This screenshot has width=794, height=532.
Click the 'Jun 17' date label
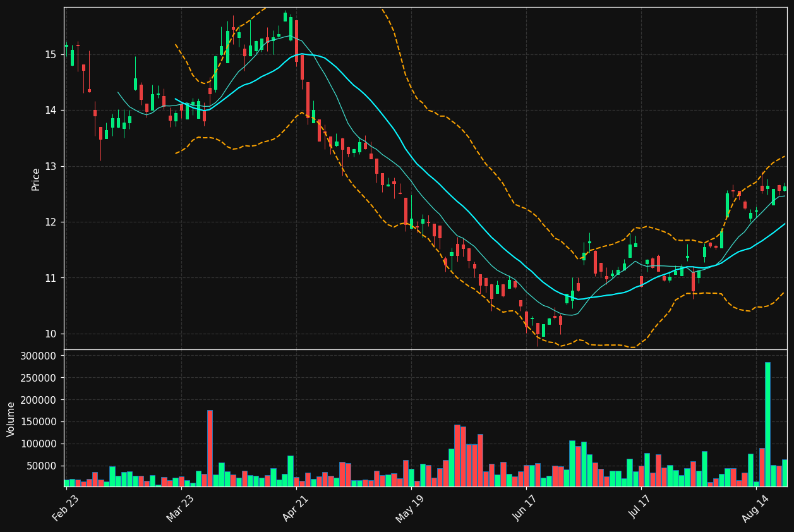pos(526,508)
